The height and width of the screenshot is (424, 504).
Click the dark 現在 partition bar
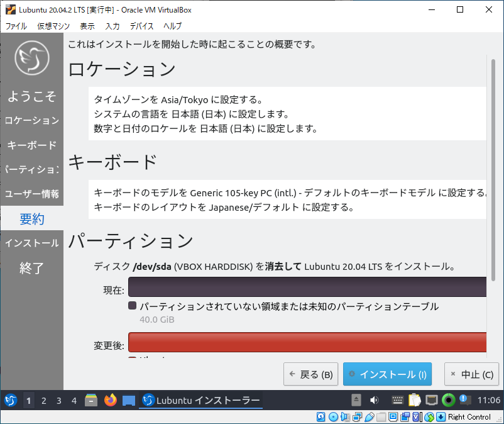pos(307,287)
